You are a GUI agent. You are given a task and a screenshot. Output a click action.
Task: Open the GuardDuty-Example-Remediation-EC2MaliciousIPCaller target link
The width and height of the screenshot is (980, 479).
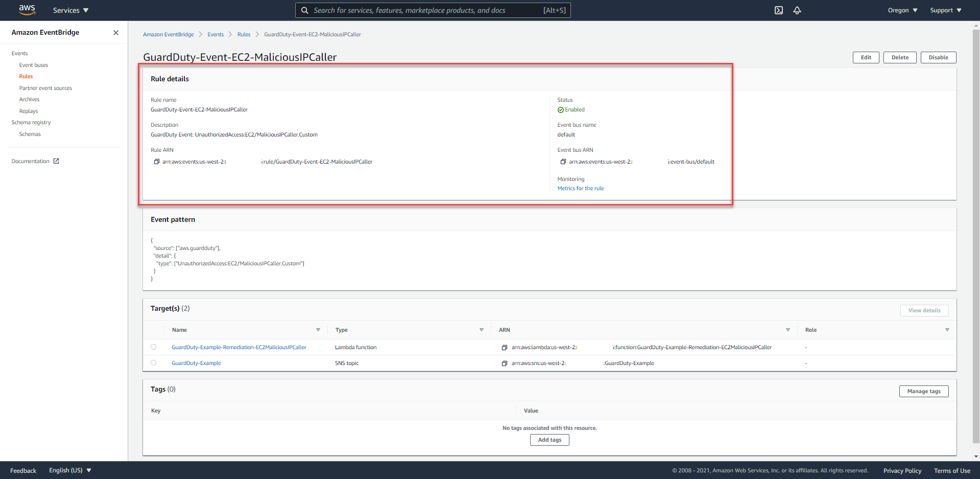point(239,348)
